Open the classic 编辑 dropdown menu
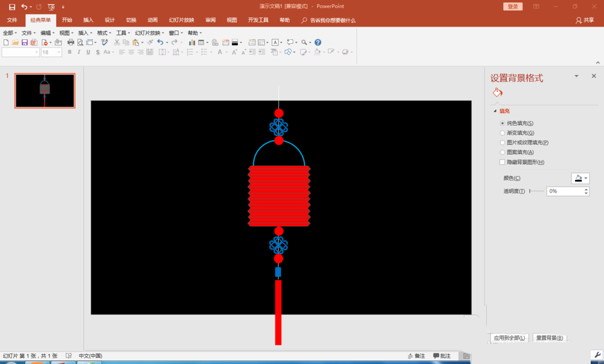 [x=47, y=33]
